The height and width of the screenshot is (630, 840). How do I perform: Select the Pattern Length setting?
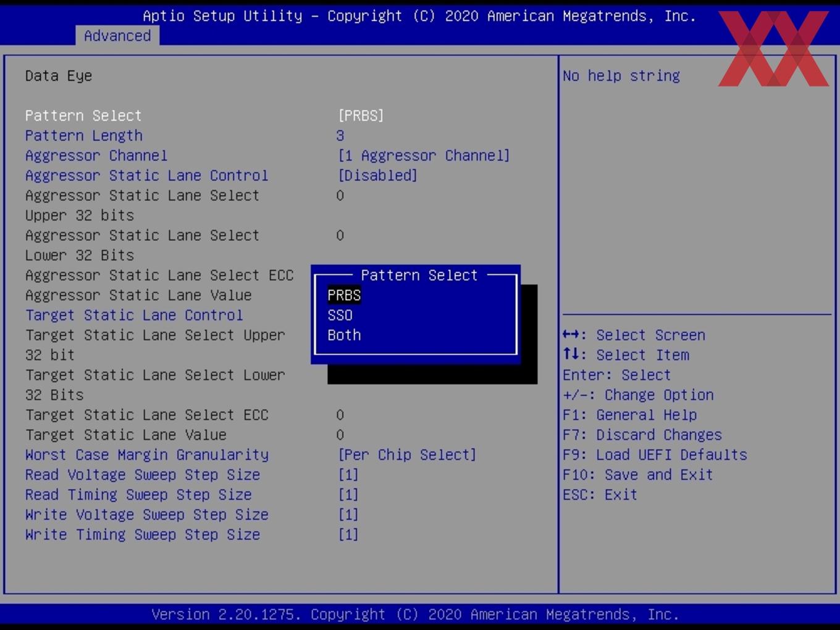tap(84, 135)
